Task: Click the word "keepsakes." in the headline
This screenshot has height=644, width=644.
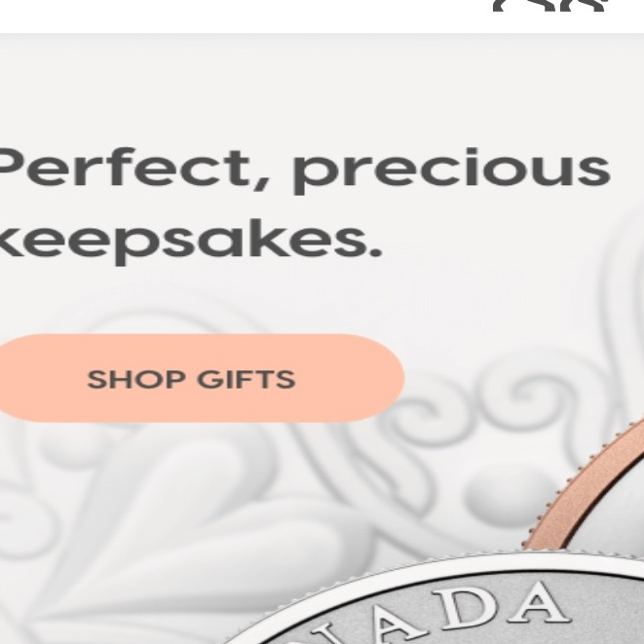Action: 191,241
